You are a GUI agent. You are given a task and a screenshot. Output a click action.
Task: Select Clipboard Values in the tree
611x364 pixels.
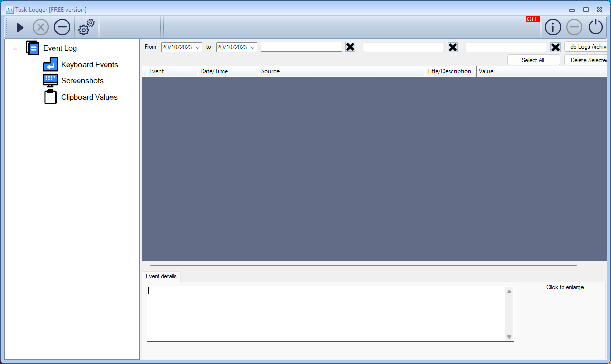point(89,97)
